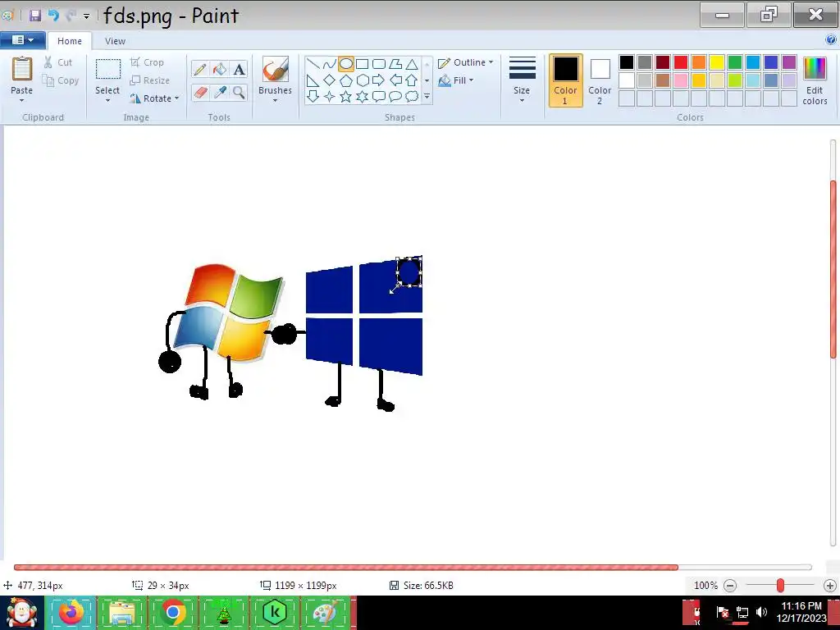Screen dimensions: 840x630
Task: Select the Text tool
Action: (x=239, y=69)
